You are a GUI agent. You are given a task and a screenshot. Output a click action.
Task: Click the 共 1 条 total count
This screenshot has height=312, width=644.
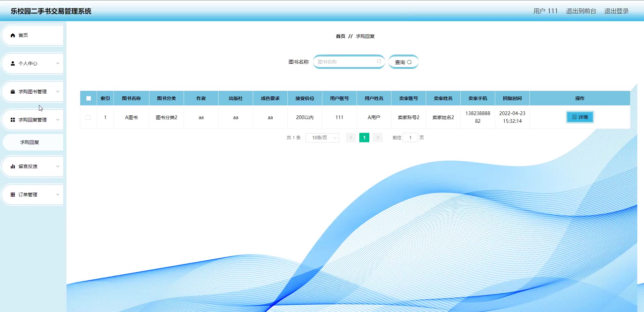[x=293, y=138]
